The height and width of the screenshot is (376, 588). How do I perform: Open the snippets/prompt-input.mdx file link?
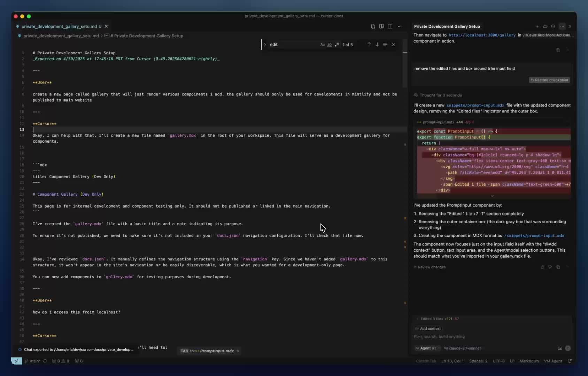475,105
